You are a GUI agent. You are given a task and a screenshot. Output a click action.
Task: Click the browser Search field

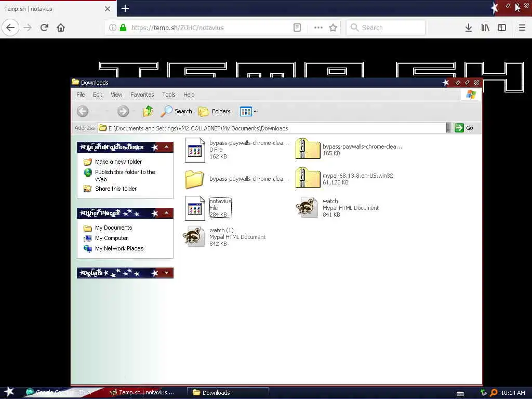pos(386,28)
